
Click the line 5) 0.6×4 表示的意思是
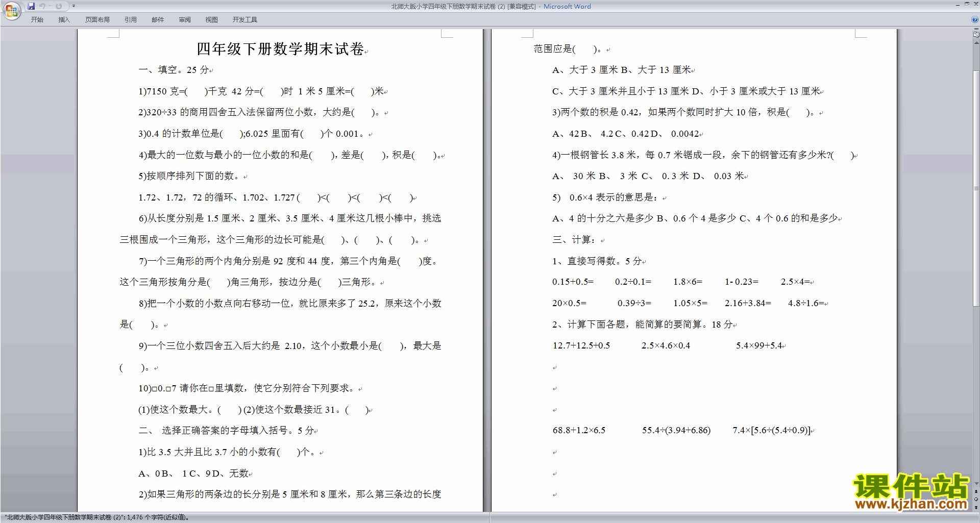pos(605,197)
